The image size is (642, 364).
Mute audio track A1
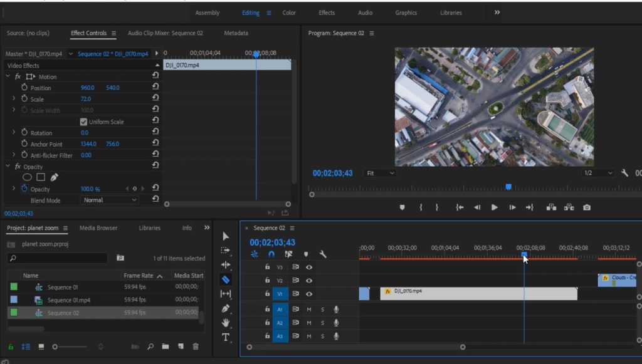point(309,309)
